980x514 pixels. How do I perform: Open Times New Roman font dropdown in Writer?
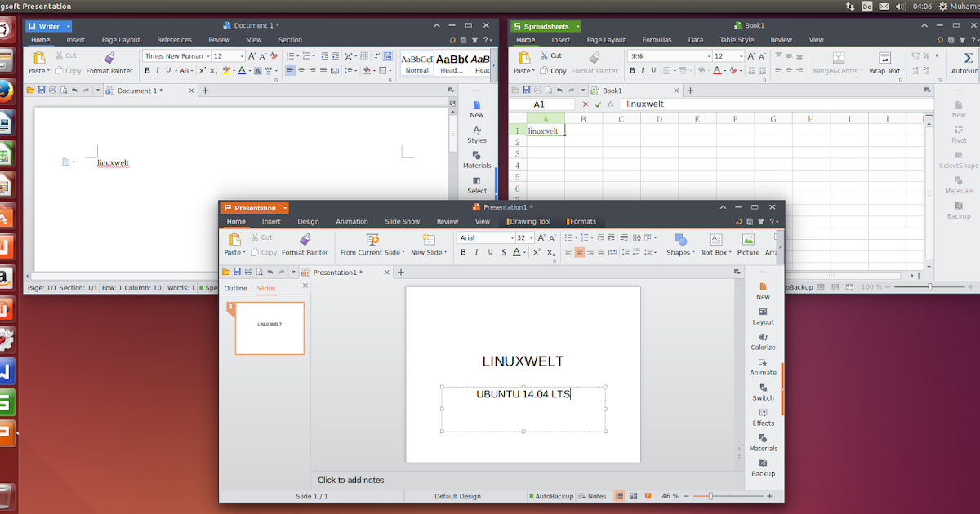pos(207,56)
